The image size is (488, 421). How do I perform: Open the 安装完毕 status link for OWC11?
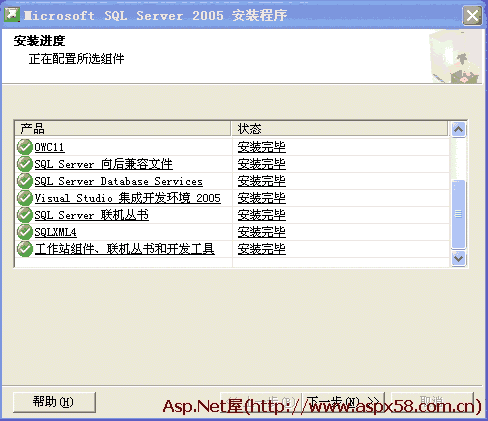pos(262,147)
